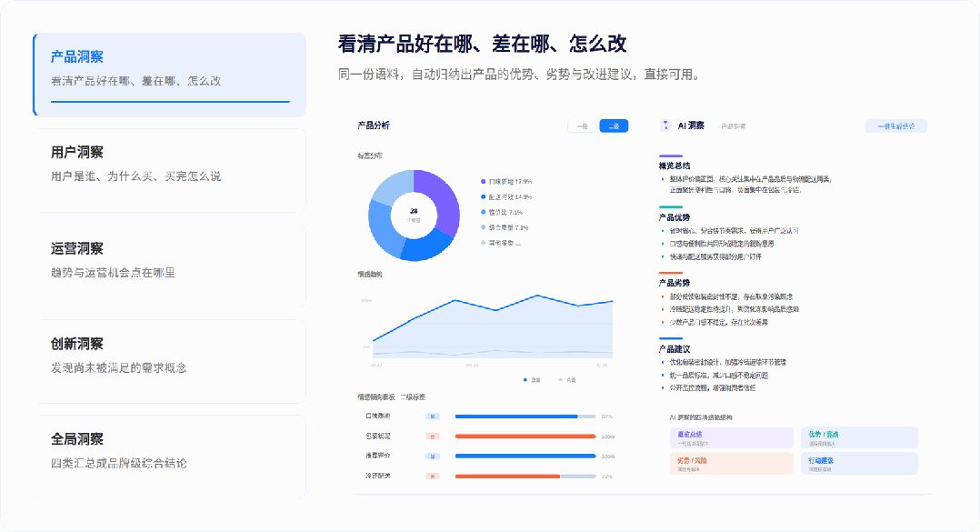
Task: Select the 产品洞察 tab
Action: pyautogui.click(x=169, y=75)
